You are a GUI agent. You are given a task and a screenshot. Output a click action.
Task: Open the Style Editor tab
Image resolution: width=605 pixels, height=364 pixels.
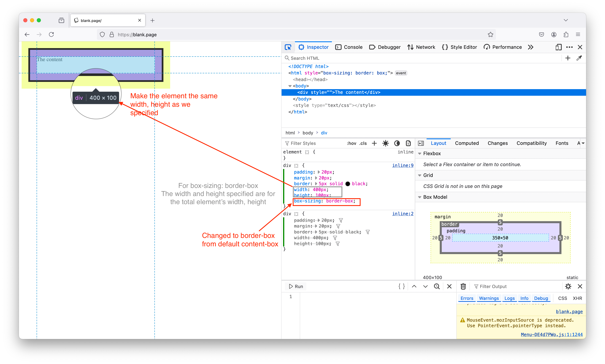(459, 47)
